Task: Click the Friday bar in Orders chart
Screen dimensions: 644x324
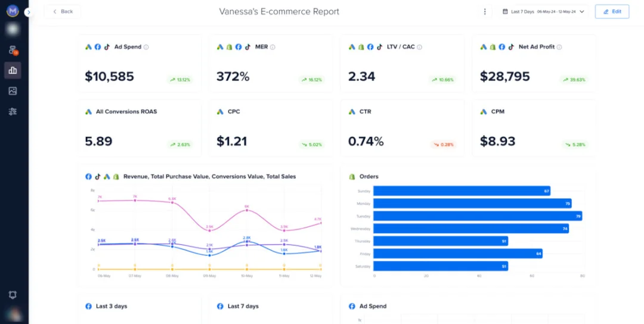Action: (458, 254)
